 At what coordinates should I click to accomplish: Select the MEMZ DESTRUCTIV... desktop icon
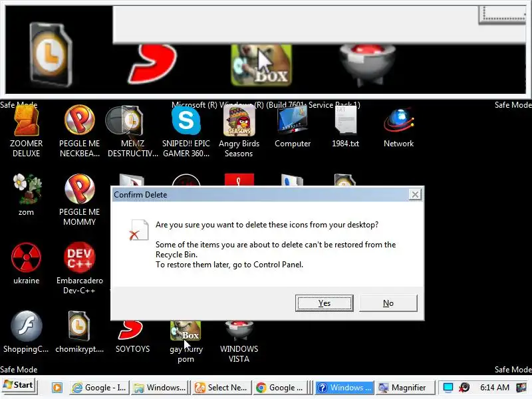tap(132, 130)
